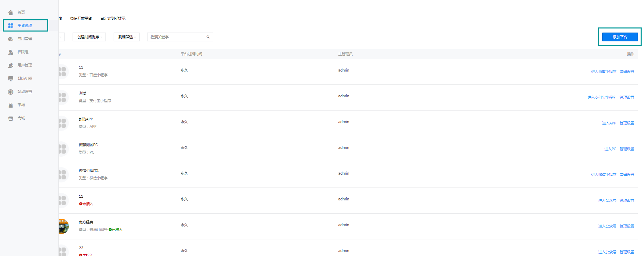The width and height of the screenshot is (644, 256).
Task: Click the platform name 微信小程序1
Action: (x=89, y=171)
